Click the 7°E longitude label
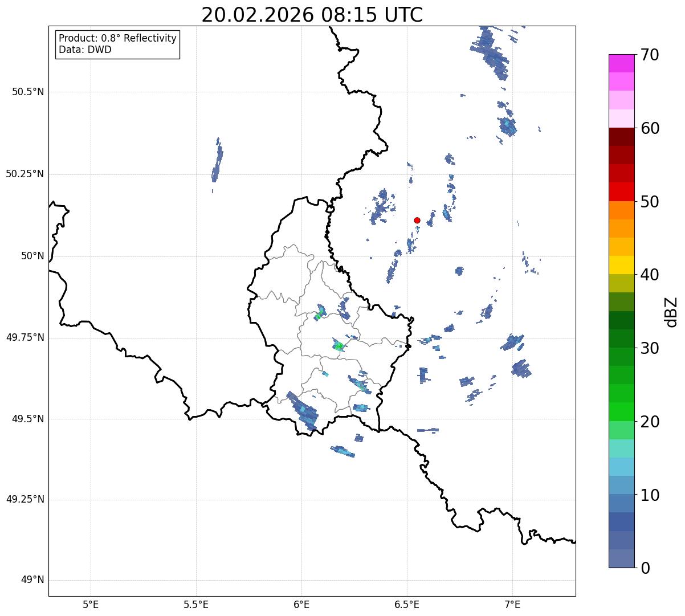This screenshot has width=685, height=616. pyautogui.click(x=512, y=604)
